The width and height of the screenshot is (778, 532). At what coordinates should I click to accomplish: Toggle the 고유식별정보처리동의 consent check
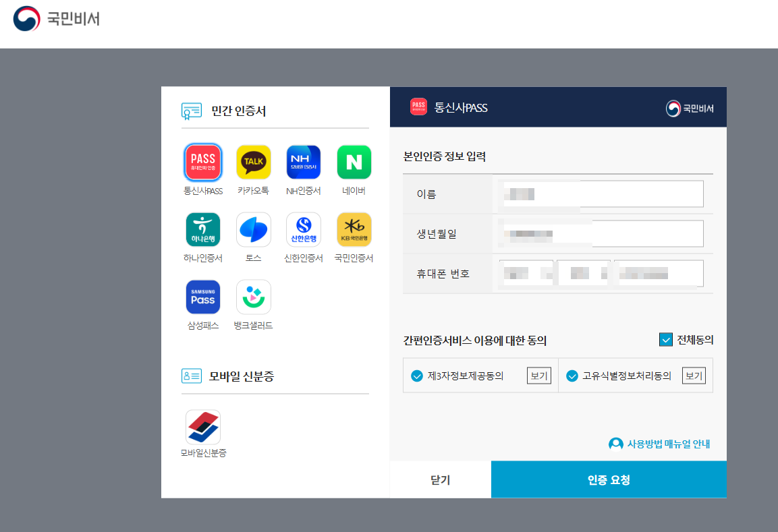coord(572,376)
